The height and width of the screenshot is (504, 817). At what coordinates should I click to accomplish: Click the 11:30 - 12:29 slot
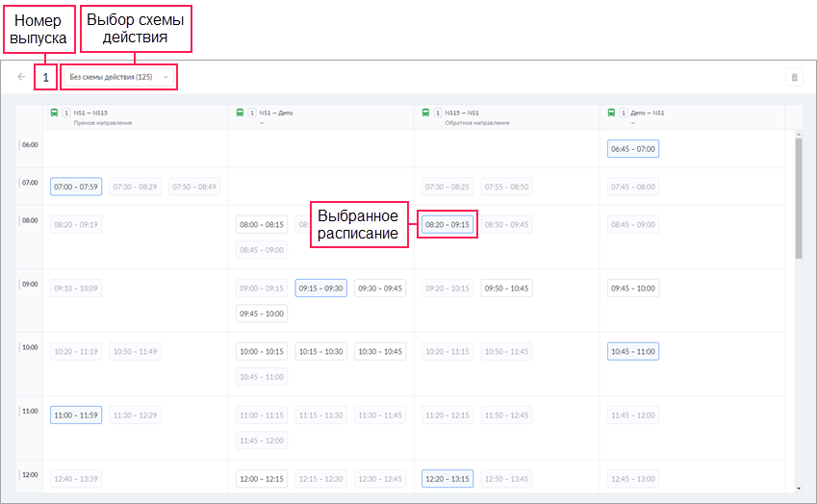pos(136,415)
